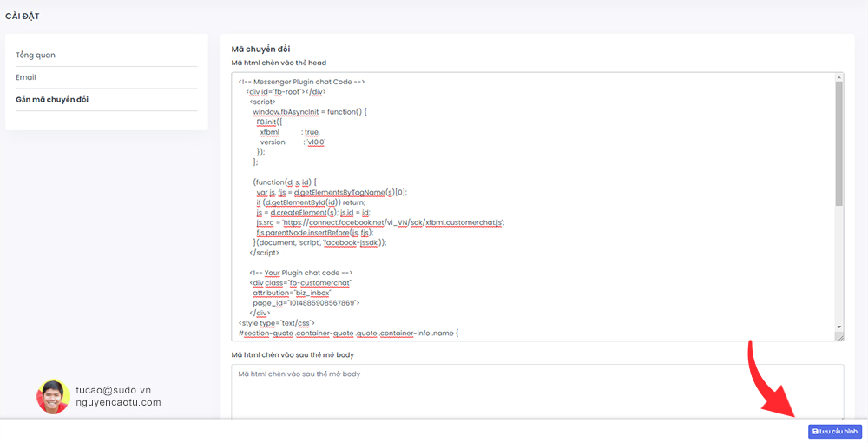This screenshot has width=868, height=443.
Task: Place cursor on the fb-root div line
Action: 286,91
